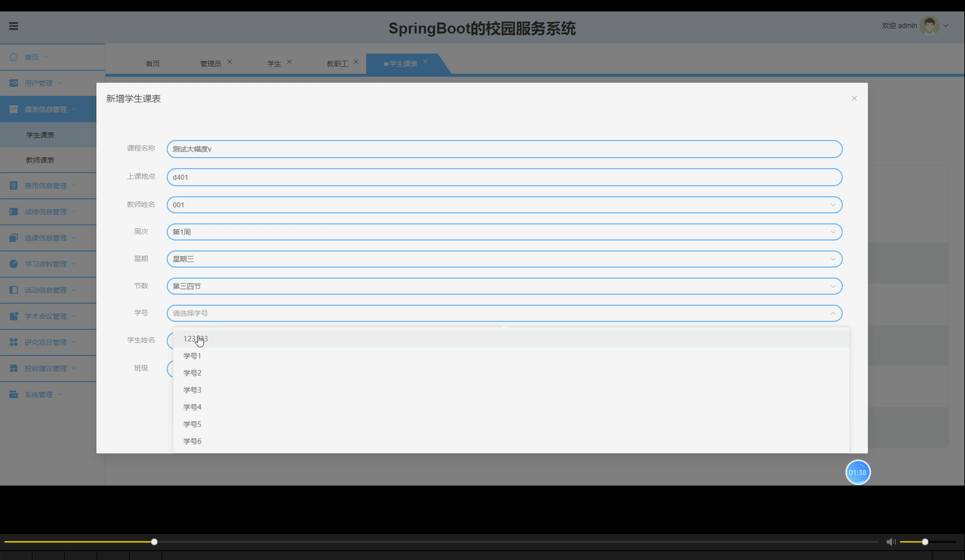This screenshot has width=965, height=560.
Task: Open the 节数 dropdown showing 第三四节
Action: (x=504, y=286)
